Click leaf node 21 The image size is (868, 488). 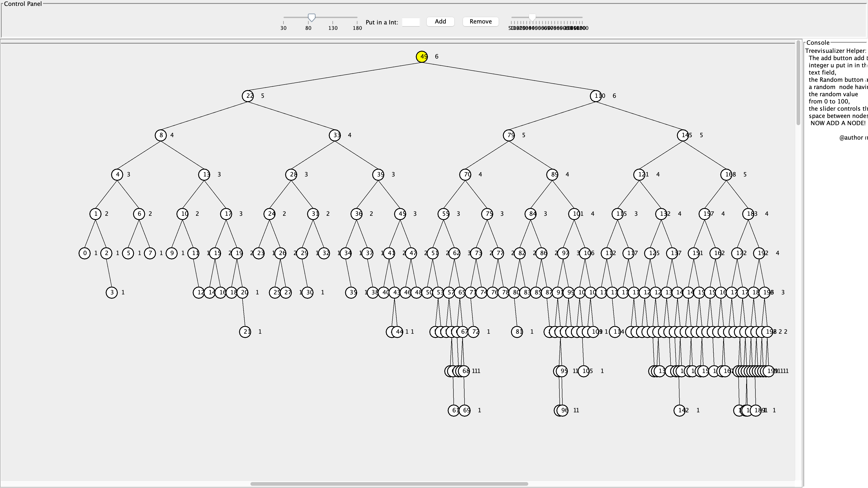[245, 332]
